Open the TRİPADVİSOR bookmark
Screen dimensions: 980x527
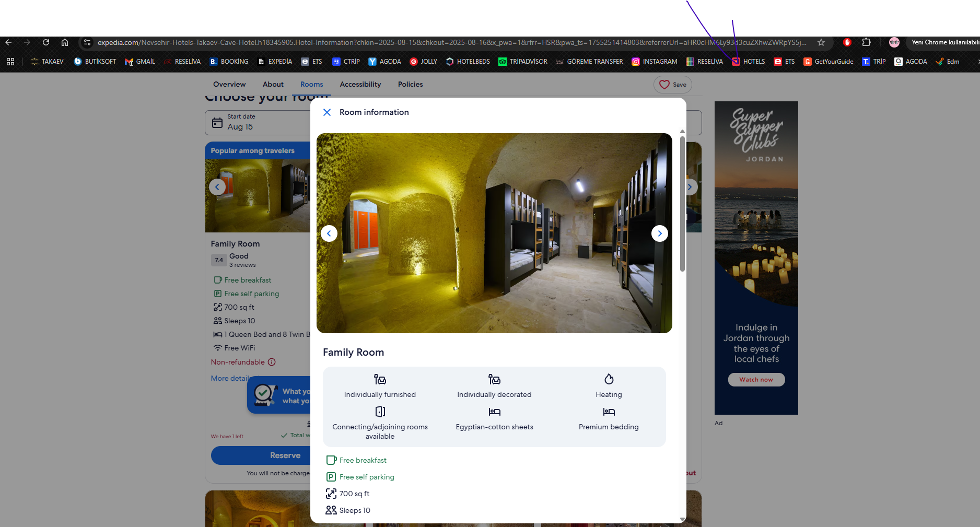click(x=523, y=62)
